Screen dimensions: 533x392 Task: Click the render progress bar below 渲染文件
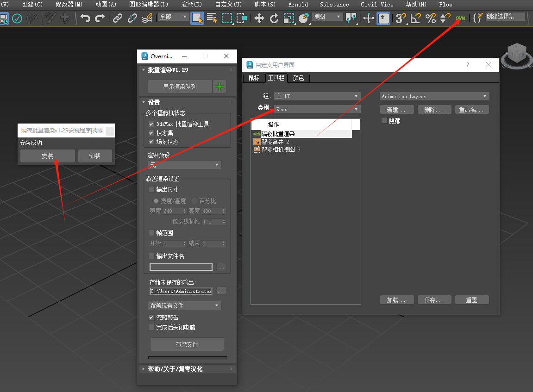[187, 358]
